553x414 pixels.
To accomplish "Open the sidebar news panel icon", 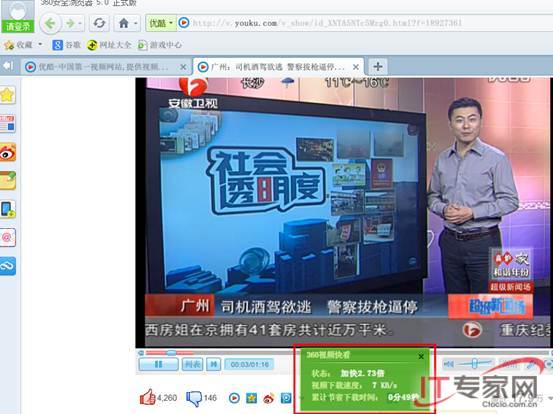I will [x=8, y=123].
